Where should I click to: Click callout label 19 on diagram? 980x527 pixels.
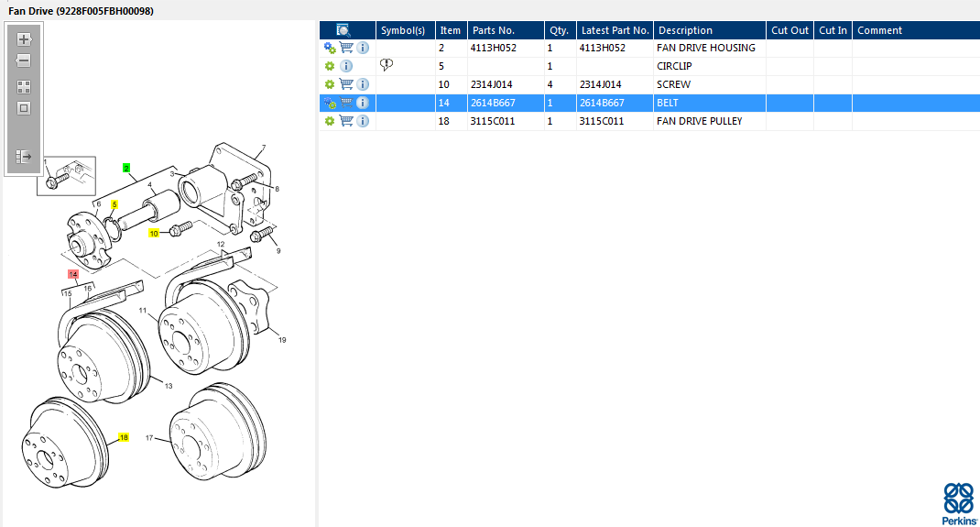click(282, 340)
